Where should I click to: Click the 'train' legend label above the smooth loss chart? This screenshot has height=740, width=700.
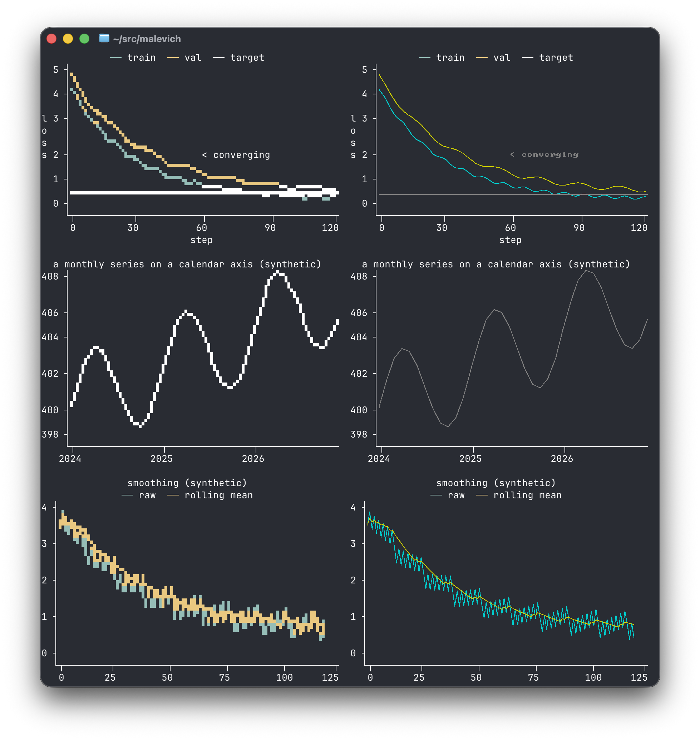(x=450, y=58)
